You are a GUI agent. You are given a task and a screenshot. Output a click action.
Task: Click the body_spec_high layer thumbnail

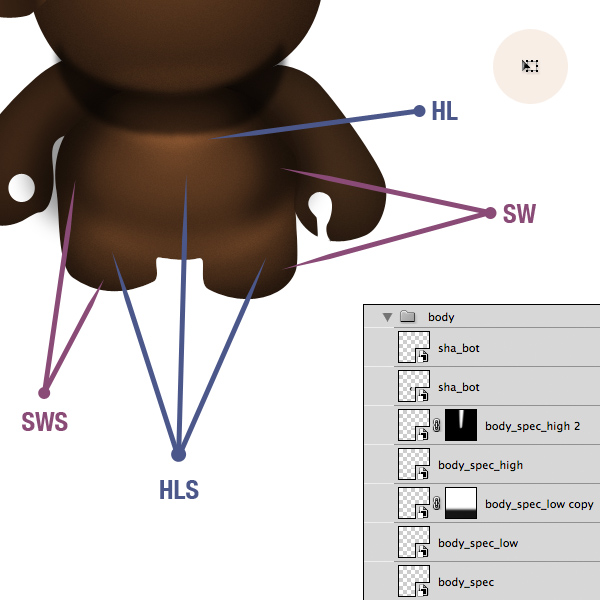click(414, 464)
